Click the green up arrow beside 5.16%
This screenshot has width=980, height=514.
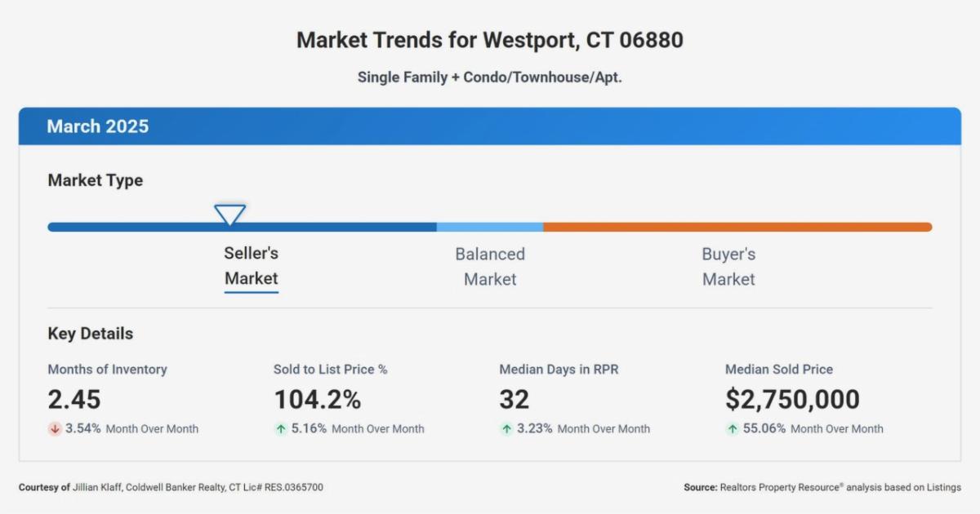pyautogui.click(x=281, y=428)
